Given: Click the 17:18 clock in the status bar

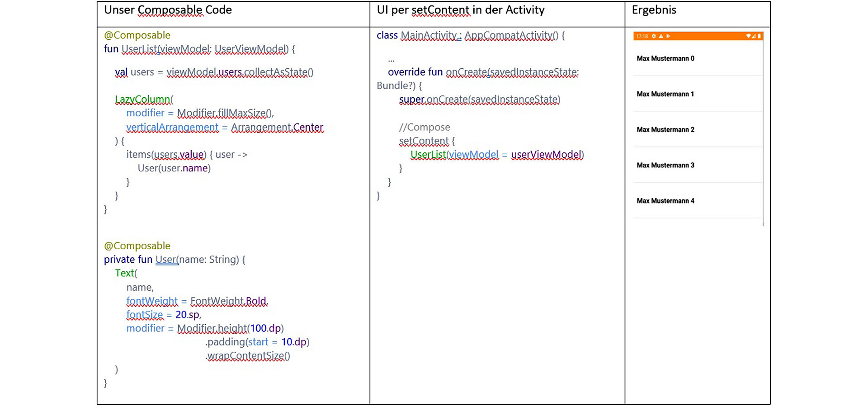Looking at the screenshot, I should (x=642, y=36).
